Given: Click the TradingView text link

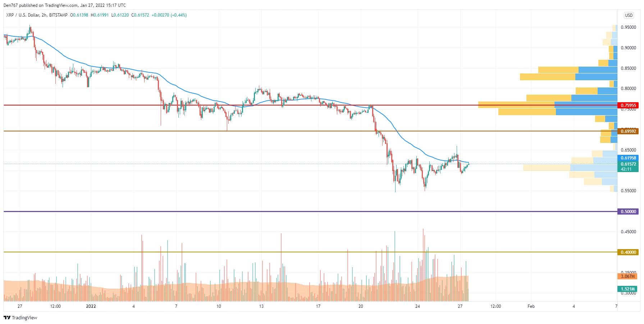Looking at the screenshot, I should (x=24, y=318).
